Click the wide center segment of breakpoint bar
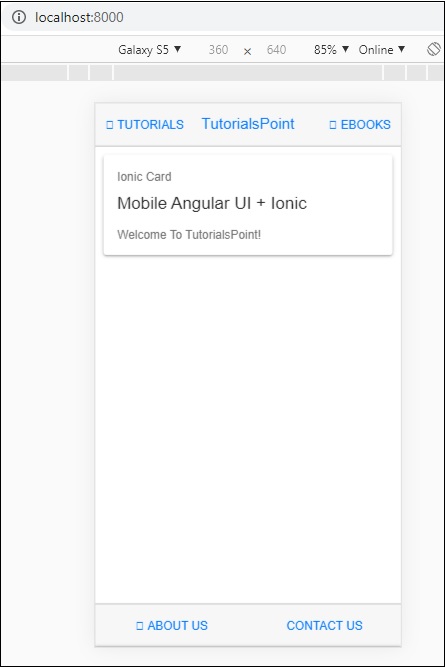The width and height of the screenshot is (445, 667). tap(248, 73)
